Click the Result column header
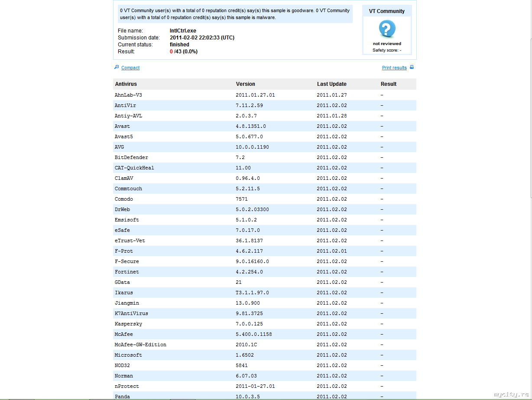The image size is (532, 400). pos(389,84)
